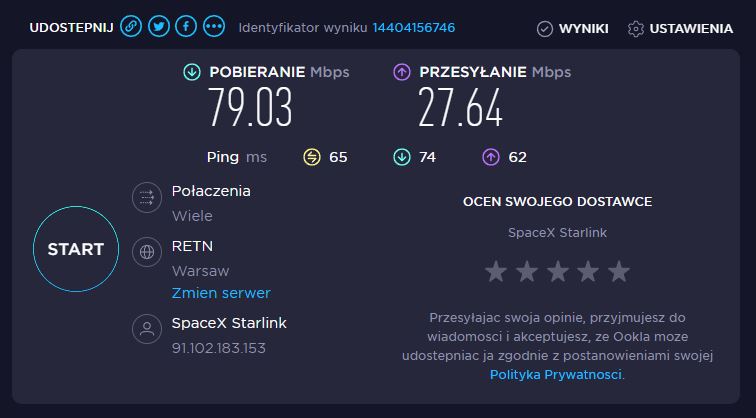Open more sharing options ellipsis icon
The width and height of the screenshot is (756, 418).
[x=213, y=27]
